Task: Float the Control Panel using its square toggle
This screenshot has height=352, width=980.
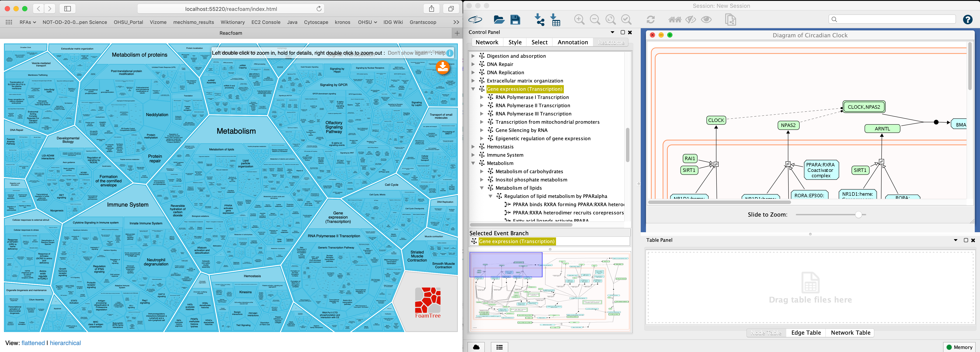Action: pyautogui.click(x=623, y=32)
